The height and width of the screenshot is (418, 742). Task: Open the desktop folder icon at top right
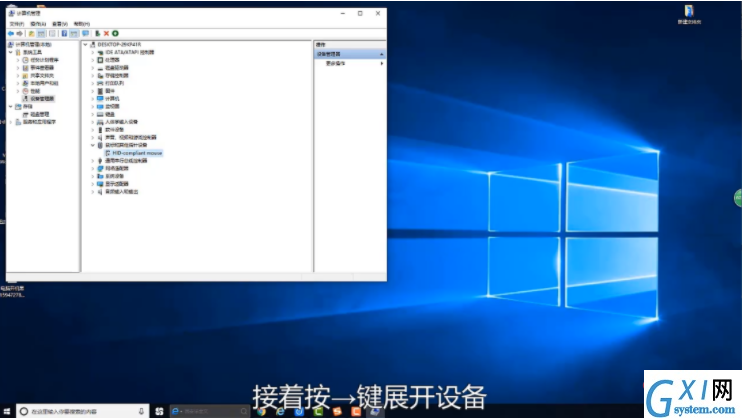point(689,14)
